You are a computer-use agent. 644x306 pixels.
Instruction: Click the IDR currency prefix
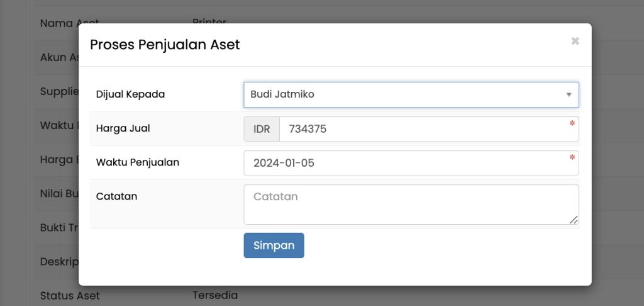[262, 129]
